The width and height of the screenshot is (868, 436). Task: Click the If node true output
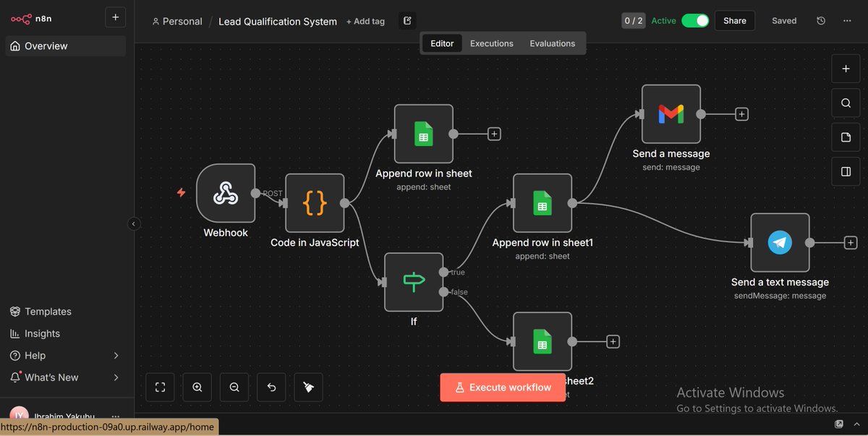(443, 272)
